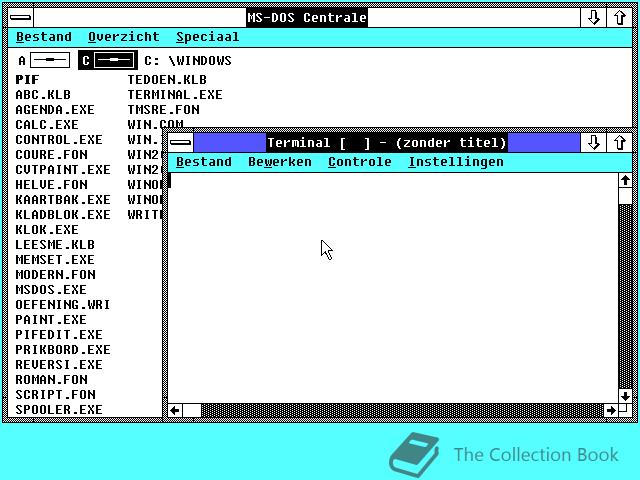This screenshot has width=640, height=480.
Task: Open the Bewerken menu in Terminal
Action: click(x=280, y=162)
